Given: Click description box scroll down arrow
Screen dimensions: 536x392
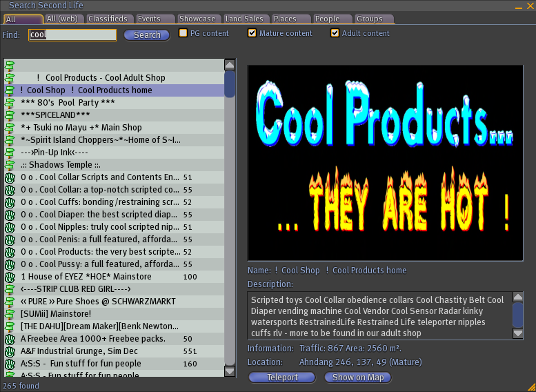Looking at the screenshot, I should coord(518,333).
